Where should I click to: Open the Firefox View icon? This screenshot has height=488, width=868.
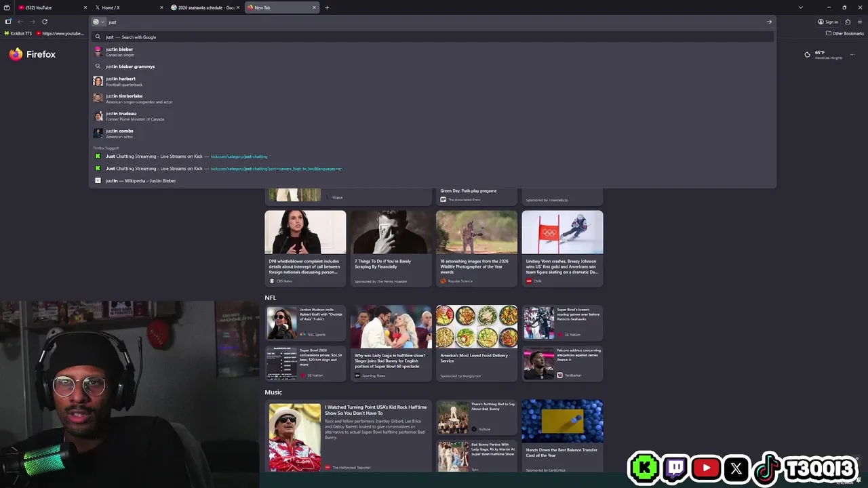click(6, 7)
